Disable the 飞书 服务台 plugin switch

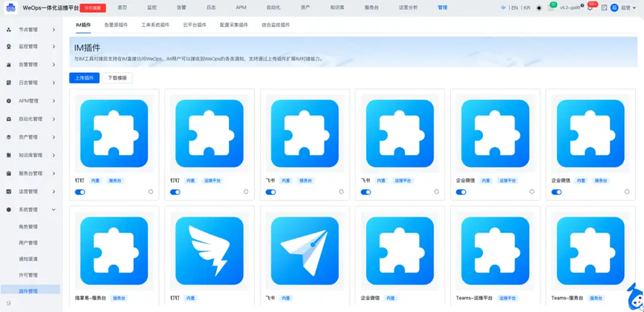[x=271, y=191]
